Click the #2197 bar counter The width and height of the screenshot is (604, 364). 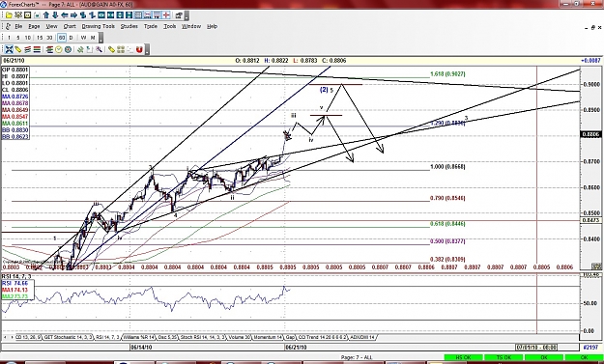click(x=590, y=348)
